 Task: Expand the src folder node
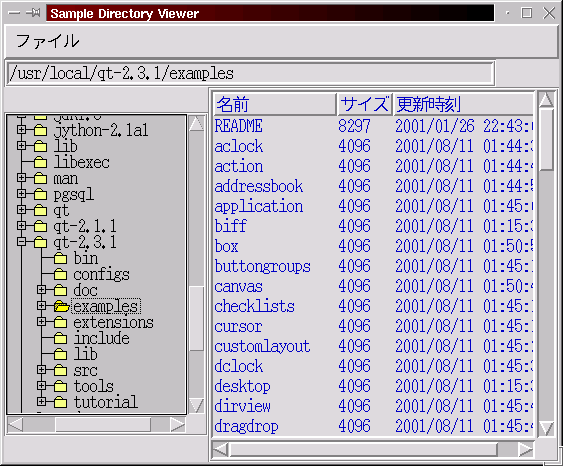42,370
